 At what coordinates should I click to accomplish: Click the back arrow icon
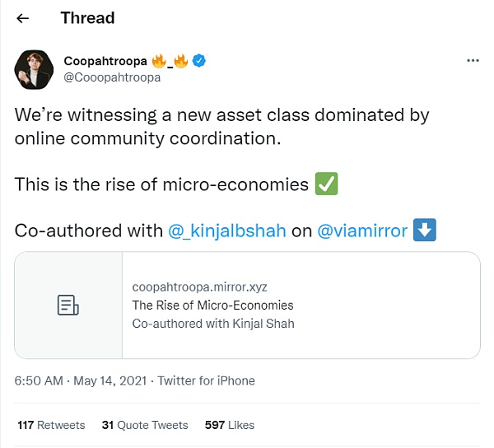click(x=23, y=18)
